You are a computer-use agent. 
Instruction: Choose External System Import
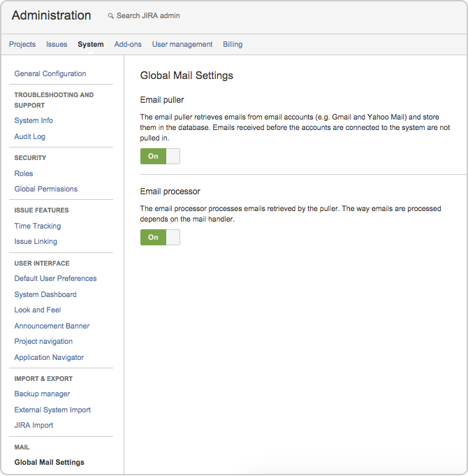coord(52,410)
